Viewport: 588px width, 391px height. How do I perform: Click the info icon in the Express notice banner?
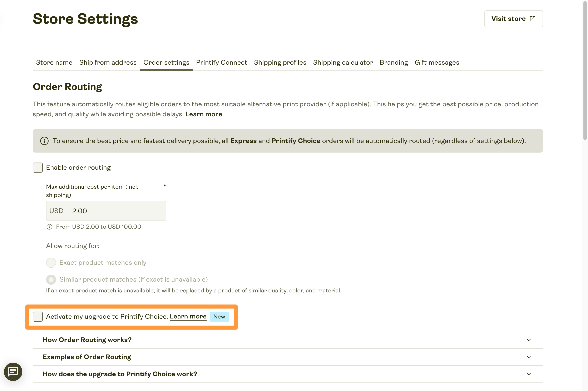(44, 141)
